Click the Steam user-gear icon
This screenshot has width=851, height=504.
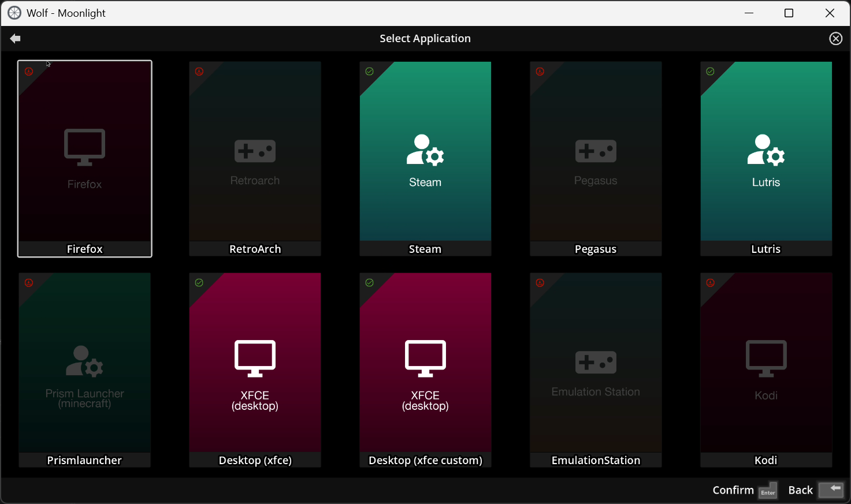click(425, 150)
